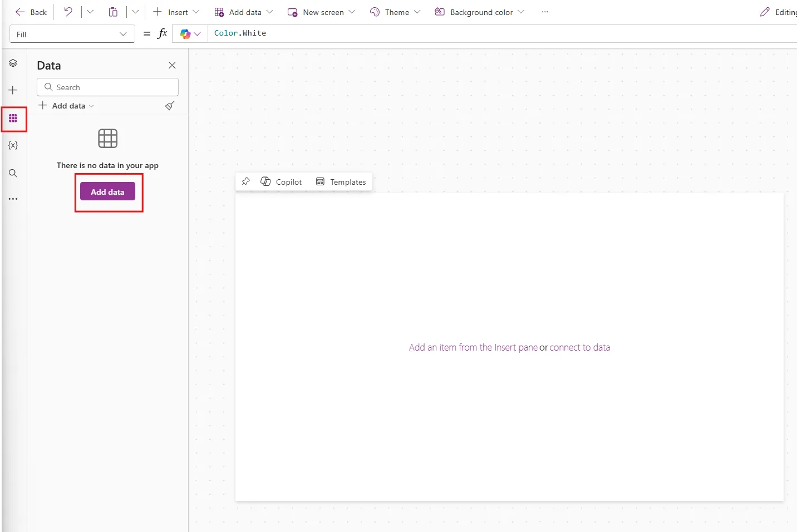Click the Copilot formula icon
This screenshot has height=532, width=797.
coord(186,34)
